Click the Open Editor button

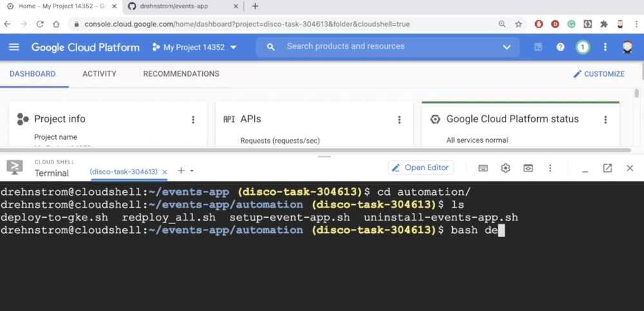point(421,167)
